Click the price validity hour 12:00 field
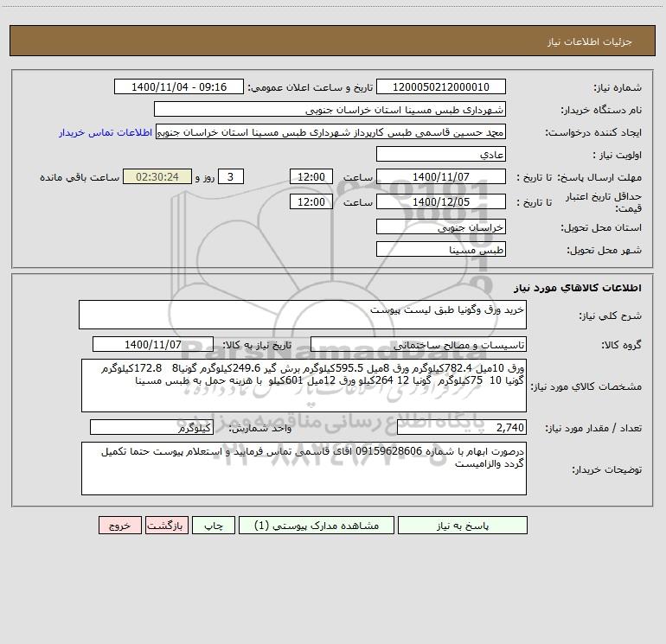This screenshot has width=666, height=644. (x=311, y=201)
